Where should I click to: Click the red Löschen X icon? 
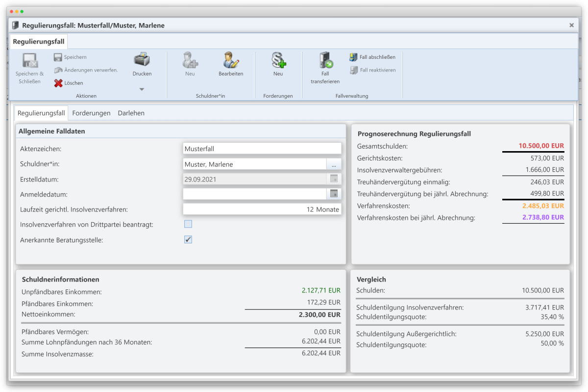point(58,83)
